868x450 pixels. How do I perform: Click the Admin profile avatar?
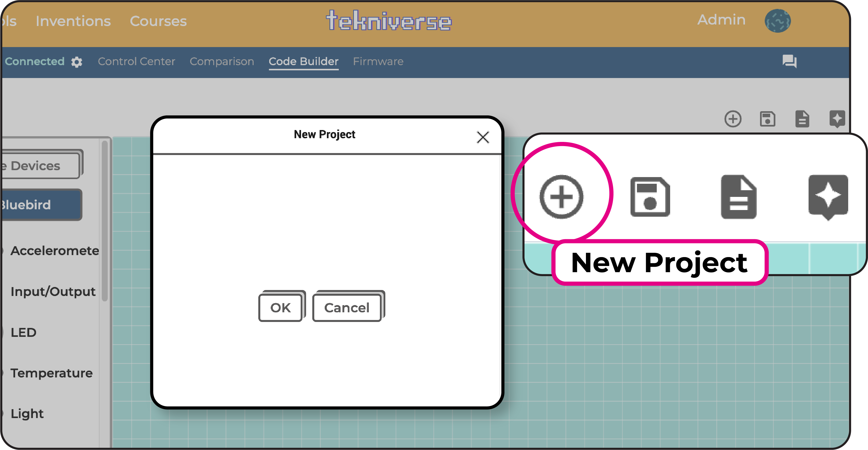777,21
